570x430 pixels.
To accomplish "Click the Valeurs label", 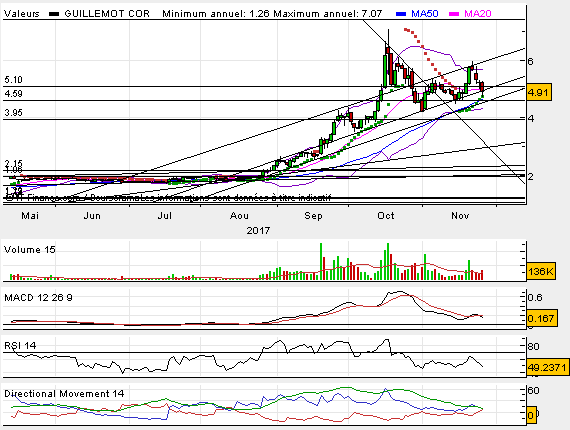I will coord(21,14).
